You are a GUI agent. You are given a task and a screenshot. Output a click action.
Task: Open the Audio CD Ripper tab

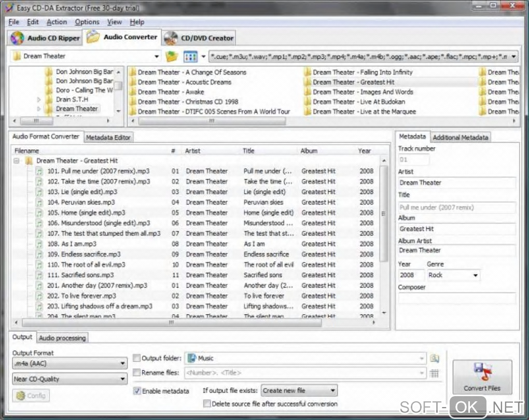coord(45,38)
